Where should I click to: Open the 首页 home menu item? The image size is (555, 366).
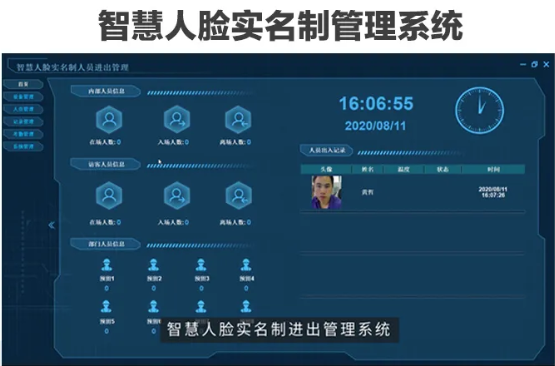click(x=23, y=84)
